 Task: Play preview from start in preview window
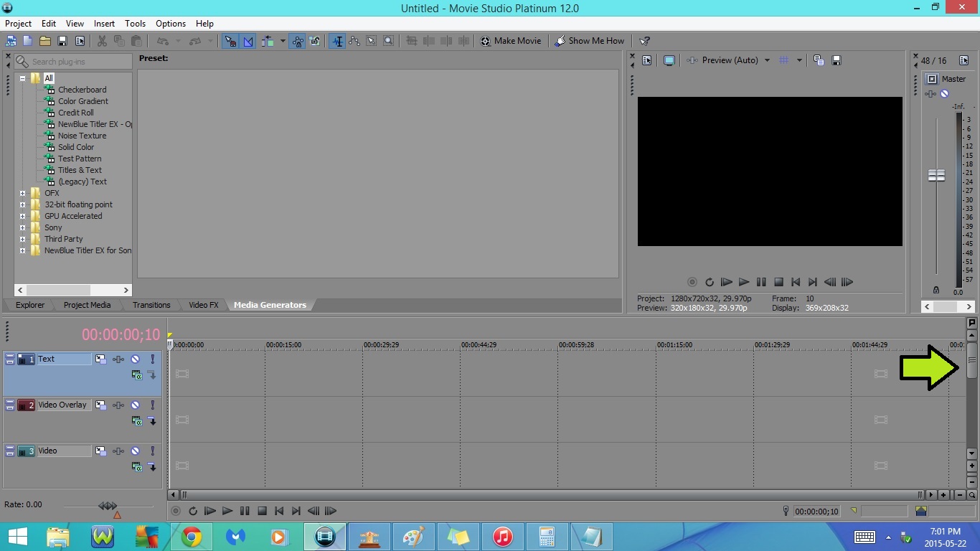(x=727, y=282)
